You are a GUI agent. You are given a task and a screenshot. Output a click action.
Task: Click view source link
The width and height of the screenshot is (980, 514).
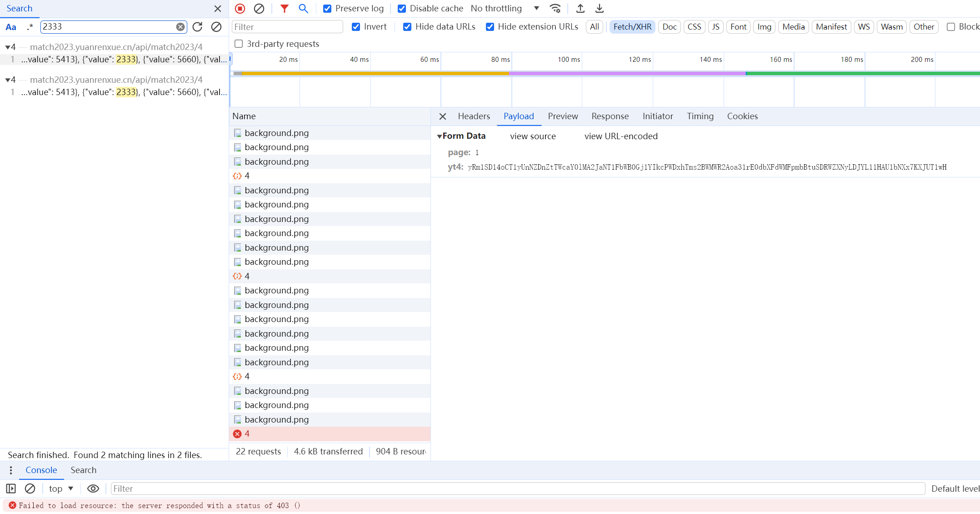click(533, 136)
